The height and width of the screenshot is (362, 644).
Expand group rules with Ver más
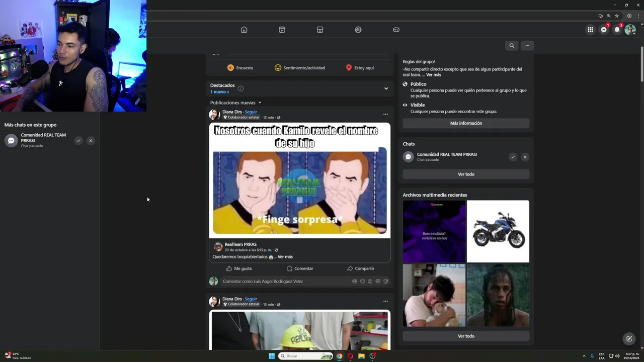tap(434, 75)
